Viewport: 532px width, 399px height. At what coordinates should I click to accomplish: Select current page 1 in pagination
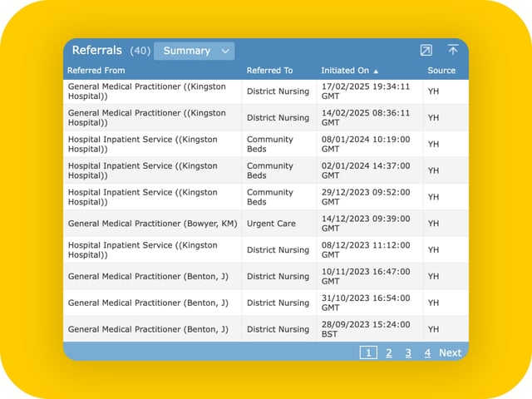coord(367,352)
